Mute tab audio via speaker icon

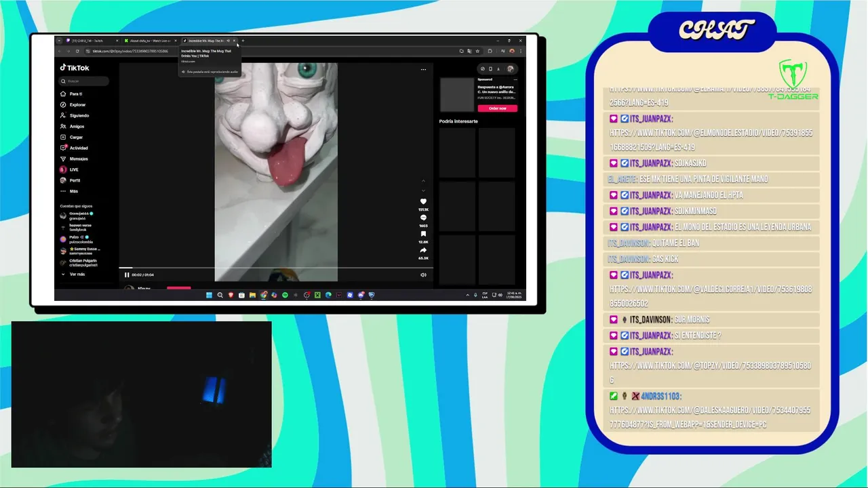[229, 41]
